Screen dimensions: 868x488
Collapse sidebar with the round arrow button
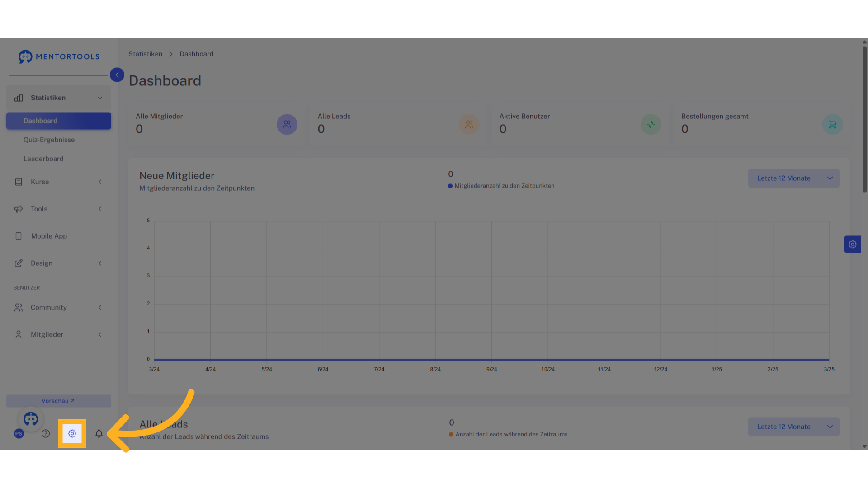pyautogui.click(x=117, y=75)
